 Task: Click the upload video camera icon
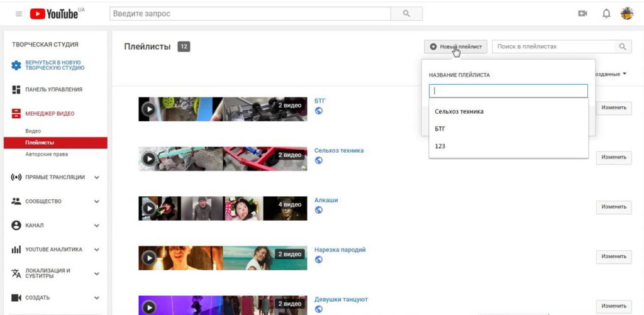582,14
